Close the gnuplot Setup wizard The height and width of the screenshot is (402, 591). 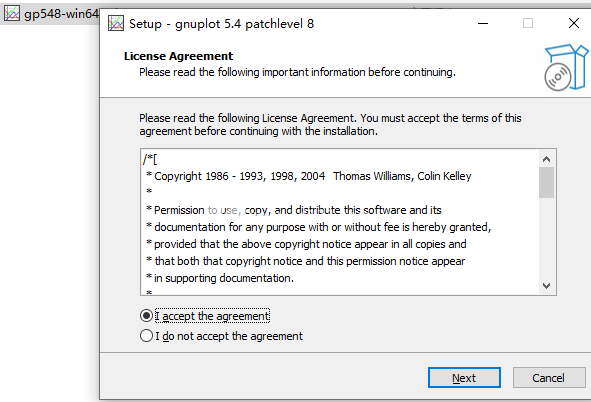point(574,23)
